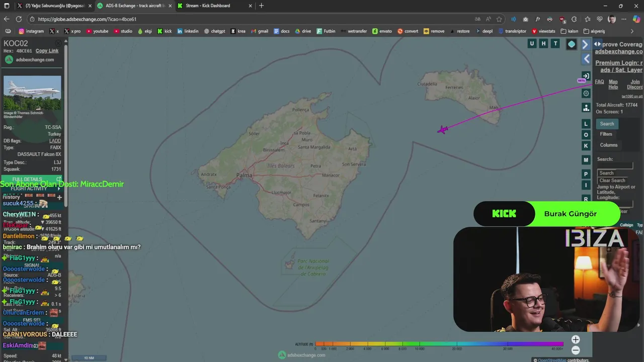The width and height of the screenshot is (644, 362).
Task: Toggle the K map option
Action: pyautogui.click(x=586, y=146)
